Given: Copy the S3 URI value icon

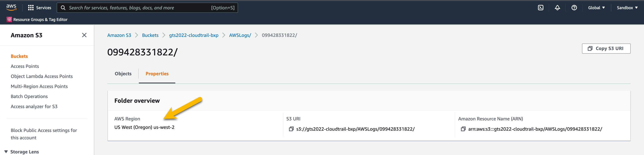Looking at the screenshot, I should [x=291, y=129].
